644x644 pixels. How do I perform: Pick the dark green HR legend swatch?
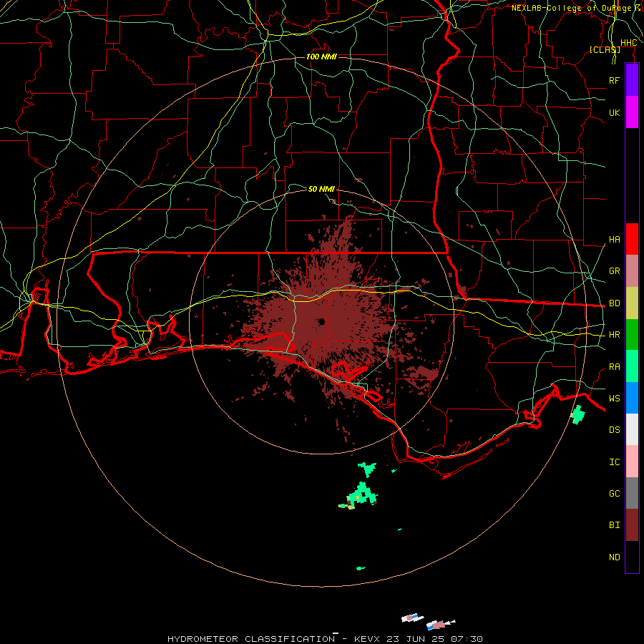632,335
